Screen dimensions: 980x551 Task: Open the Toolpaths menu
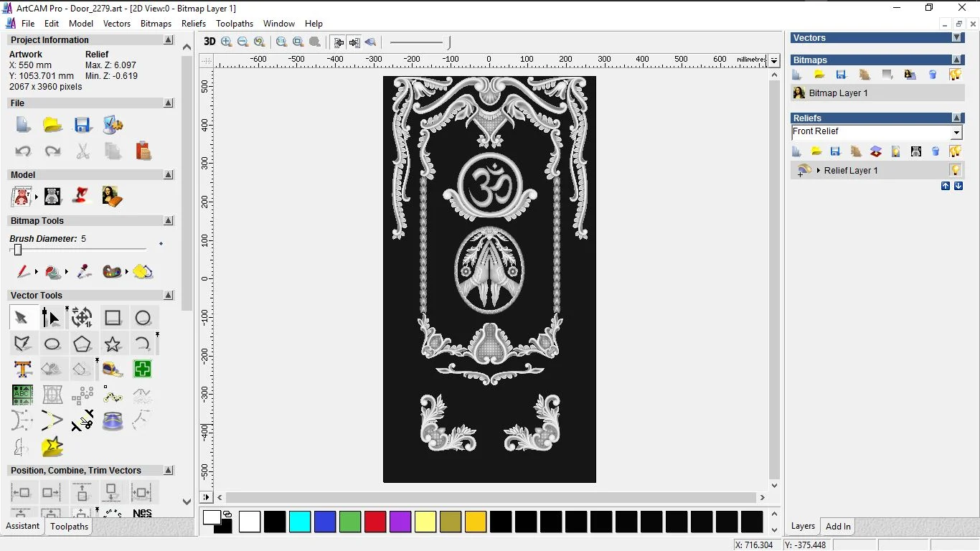tap(235, 24)
